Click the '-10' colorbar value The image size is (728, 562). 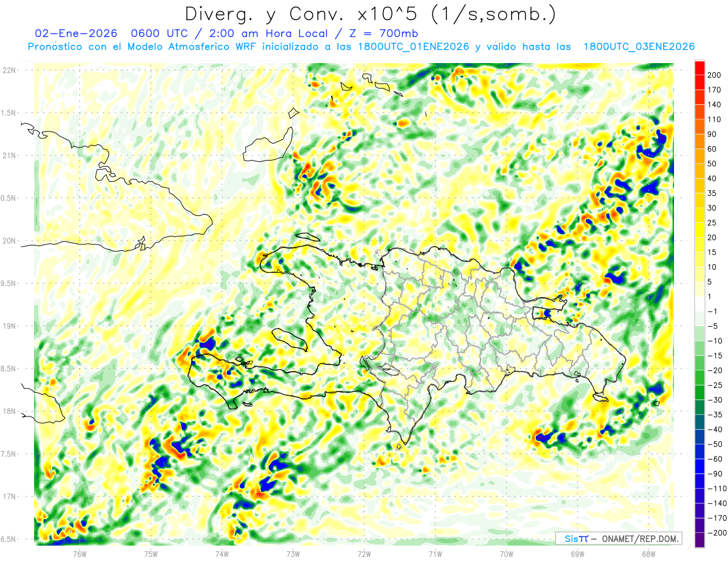click(x=715, y=341)
